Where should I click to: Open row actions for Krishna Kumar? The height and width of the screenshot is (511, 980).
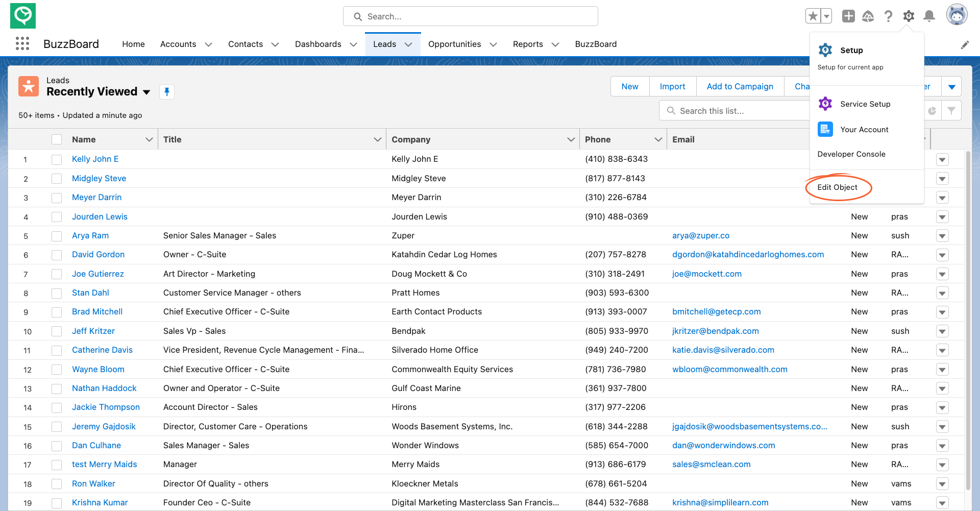click(x=942, y=503)
